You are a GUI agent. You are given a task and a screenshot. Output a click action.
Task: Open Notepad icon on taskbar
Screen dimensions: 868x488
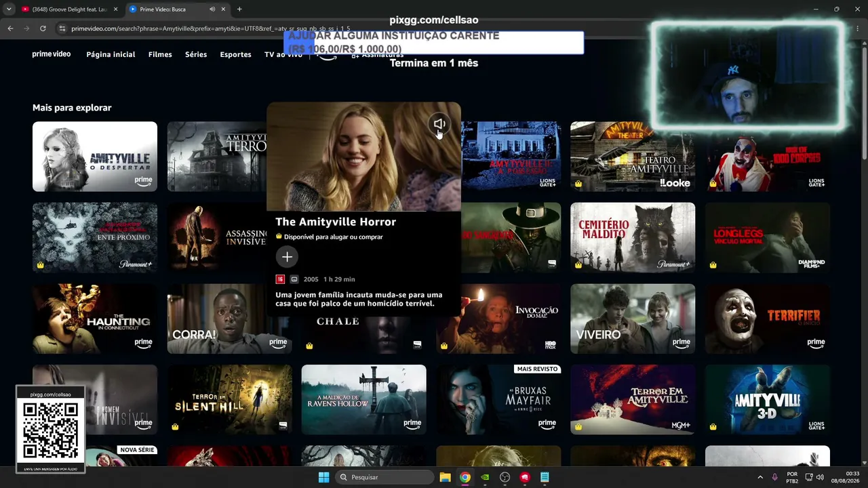545,477
